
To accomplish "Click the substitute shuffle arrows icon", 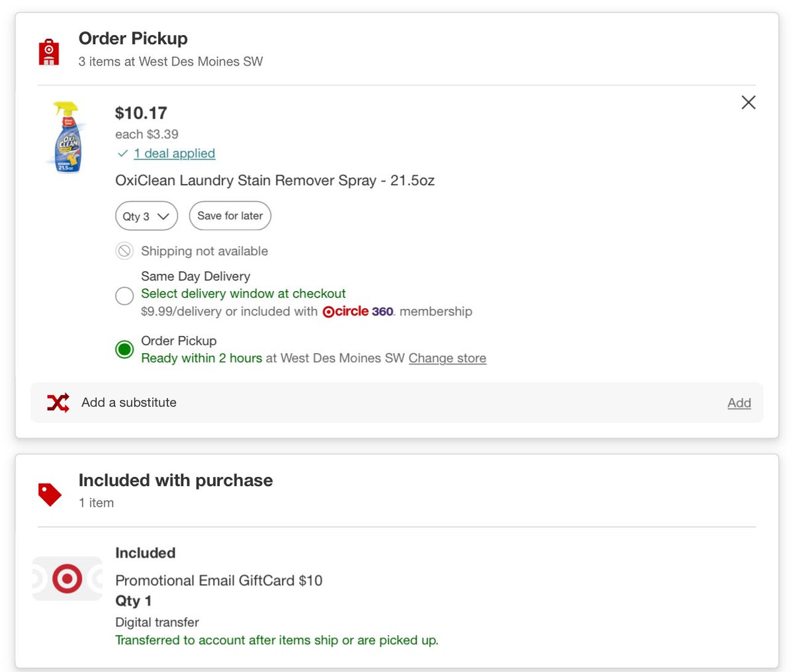I will (58, 402).
